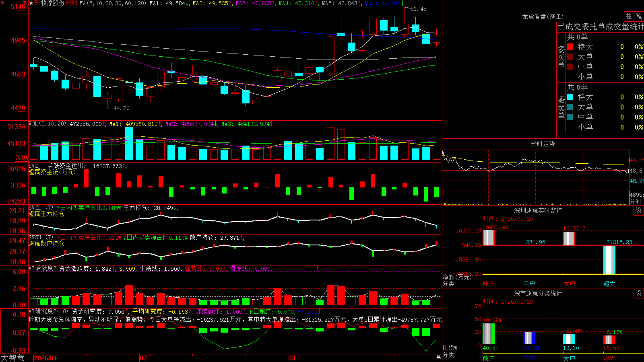Click teal 中单 swatch under 委卖单
Viewport: 644px width, 362px height.
[570, 117]
